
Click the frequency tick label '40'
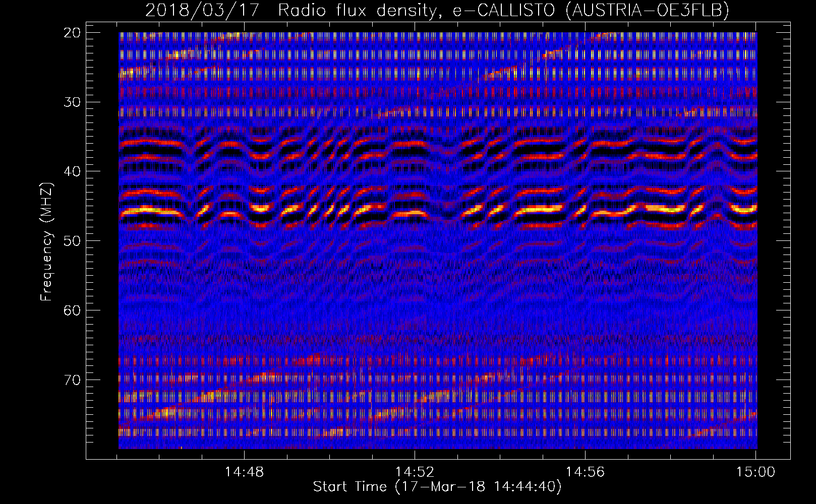point(72,171)
